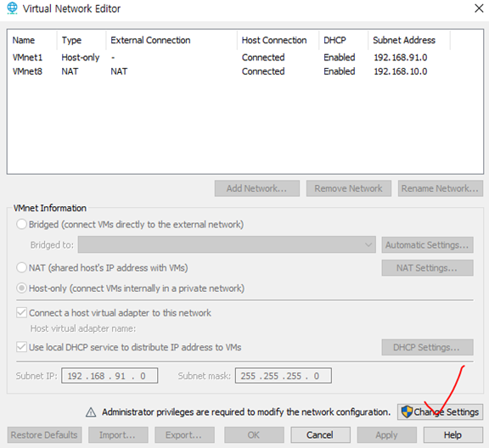Click the Import button
The width and height of the screenshot is (489, 448).
tap(118, 435)
